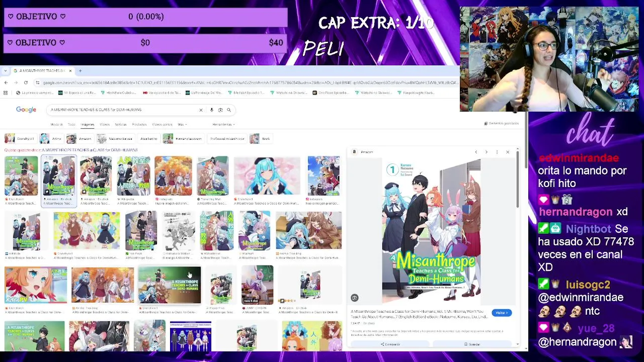Open a new tab with the plus icon
This screenshot has height=362, width=644.
[x=80, y=71]
